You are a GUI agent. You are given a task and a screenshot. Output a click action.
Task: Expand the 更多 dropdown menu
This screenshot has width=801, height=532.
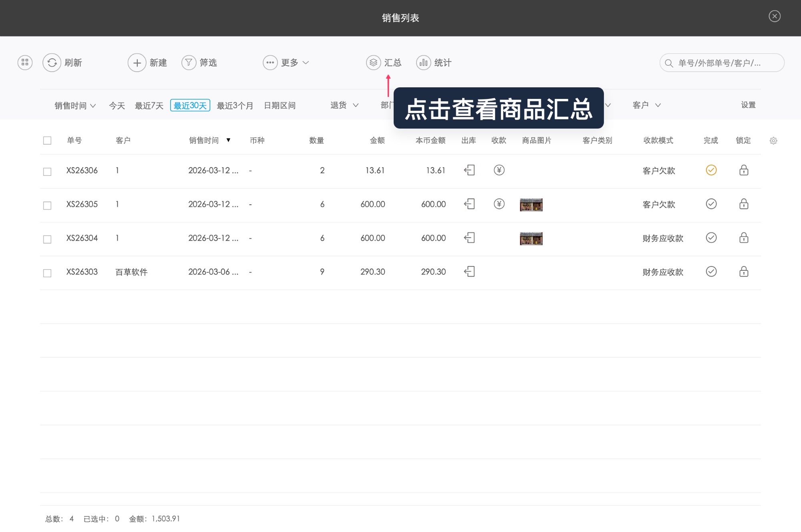pyautogui.click(x=287, y=62)
